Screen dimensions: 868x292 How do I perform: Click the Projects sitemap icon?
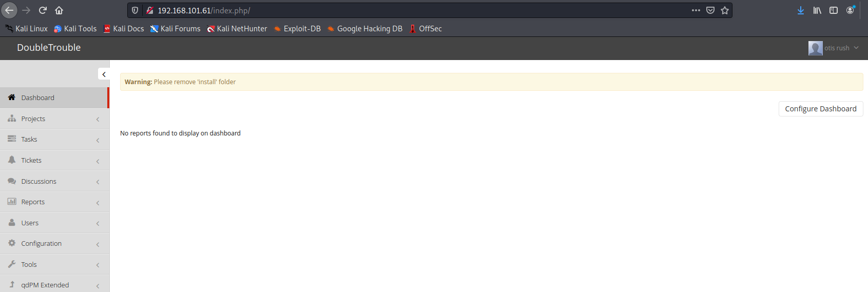point(12,118)
